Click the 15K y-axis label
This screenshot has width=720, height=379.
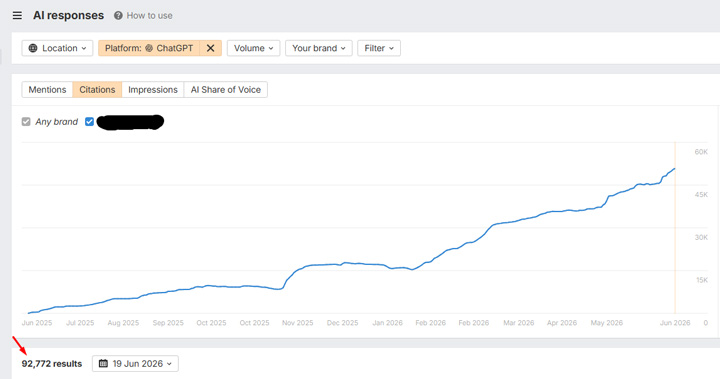702,280
